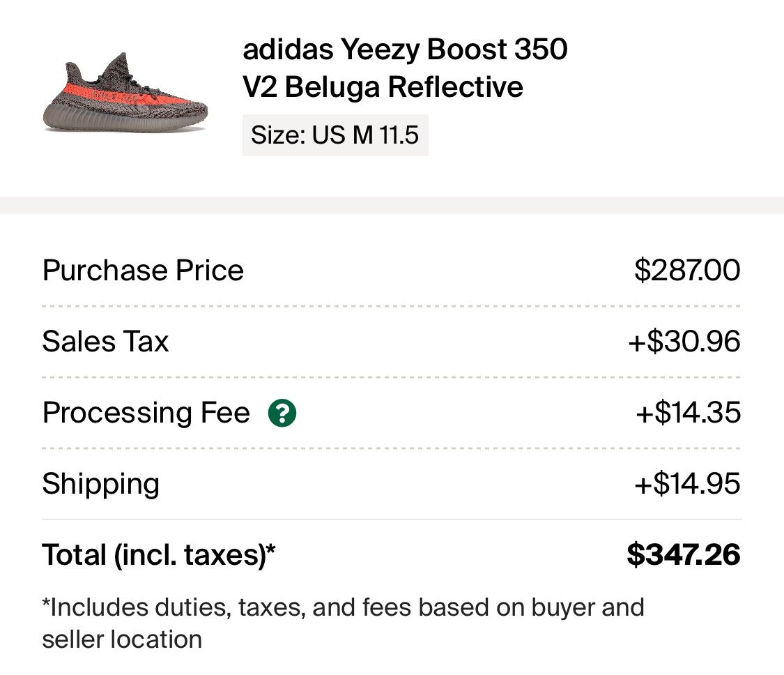784x675 pixels.
Task: Select the adidas Yeezy Boost 350 title
Action: click(x=405, y=49)
